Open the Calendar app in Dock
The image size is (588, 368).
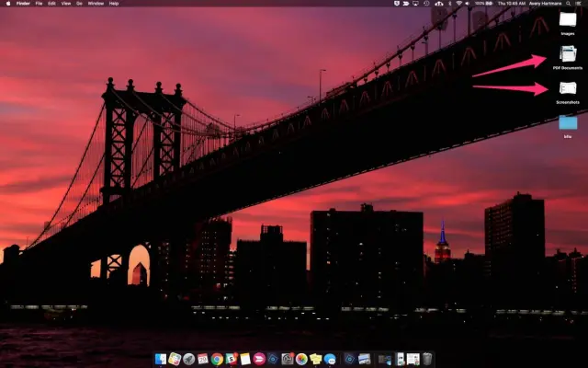203,360
